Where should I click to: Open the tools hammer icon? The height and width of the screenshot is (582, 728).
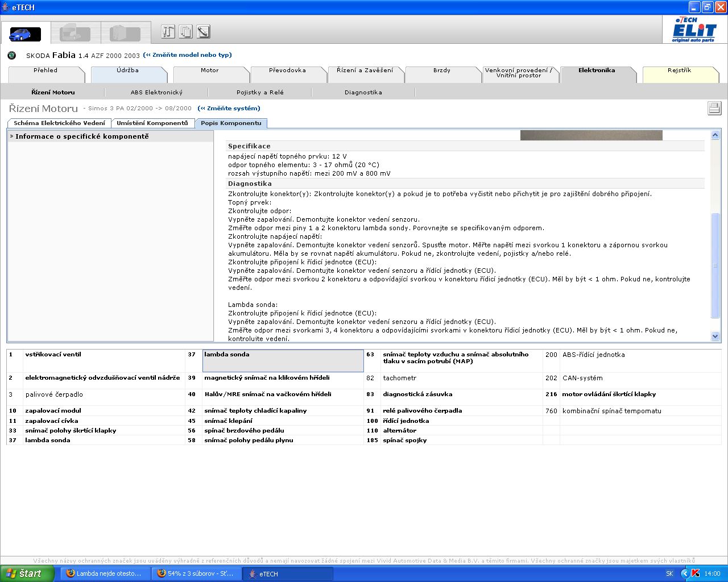tap(168, 31)
